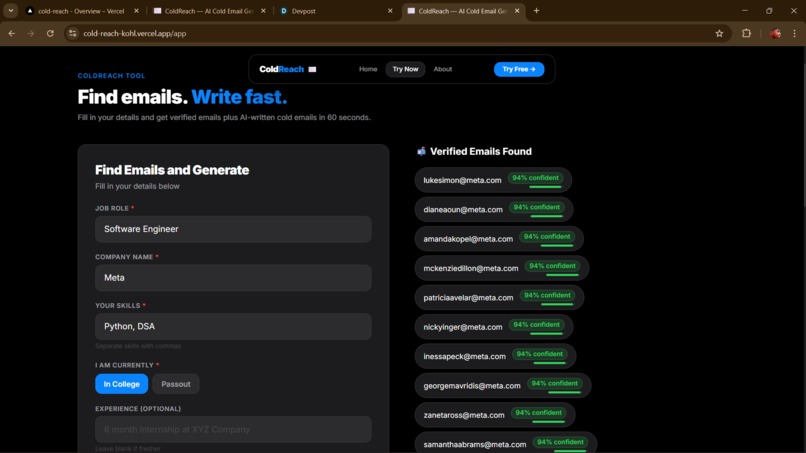Image resolution: width=806 pixels, height=453 pixels.
Task: Click confidence badge for mckenziedillon@meta.com
Action: point(552,266)
